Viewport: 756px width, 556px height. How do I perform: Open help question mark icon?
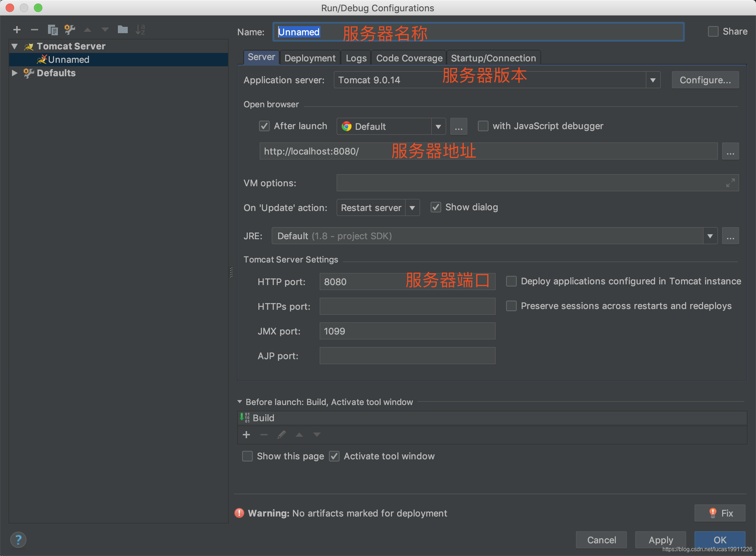pos(18,540)
